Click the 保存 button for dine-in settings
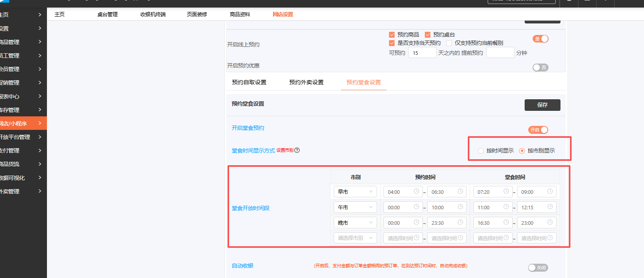644x278 pixels. click(x=542, y=105)
